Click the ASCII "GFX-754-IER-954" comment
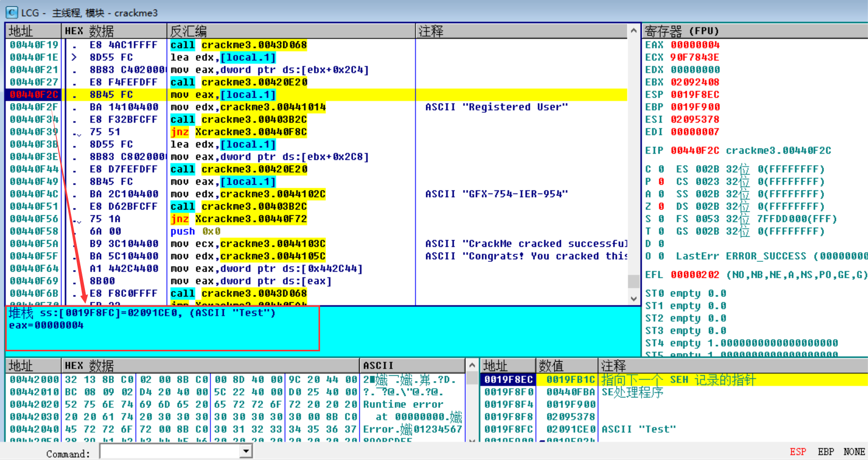The width and height of the screenshot is (868, 460). [497, 194]
